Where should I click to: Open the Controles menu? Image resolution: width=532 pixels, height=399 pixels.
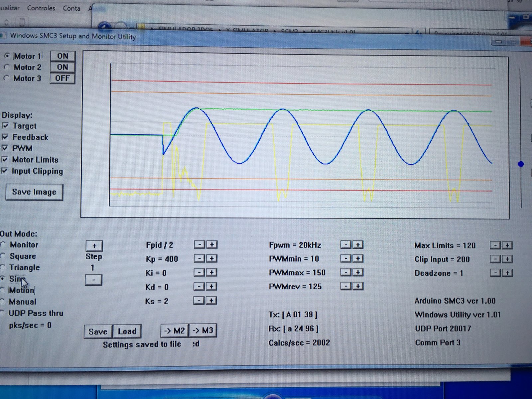pyautogui.click(x=41, y=8)
